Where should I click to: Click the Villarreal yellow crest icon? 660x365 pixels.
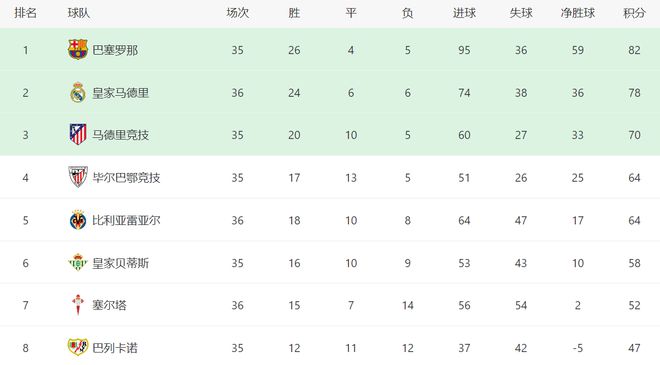coord(78,220)
